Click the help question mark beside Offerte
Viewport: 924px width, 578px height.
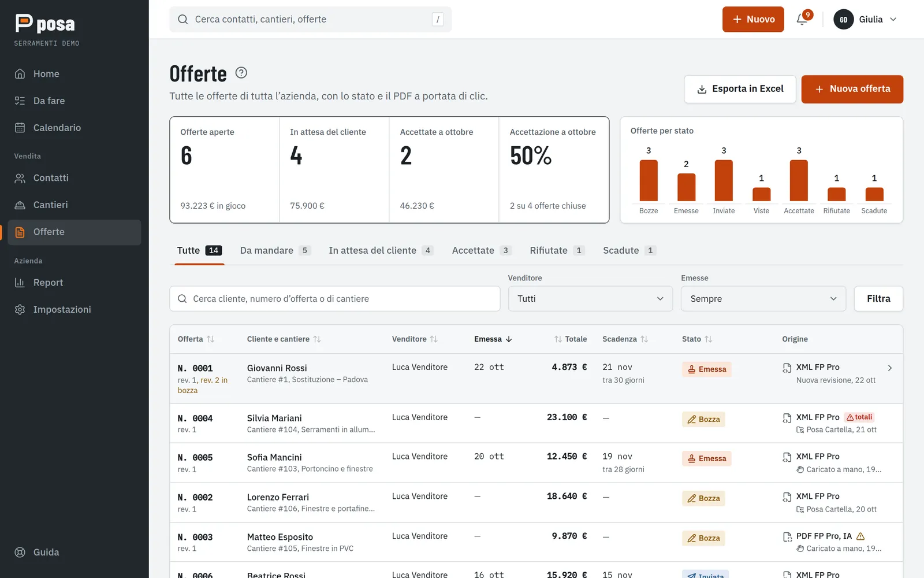pos(241,73)
